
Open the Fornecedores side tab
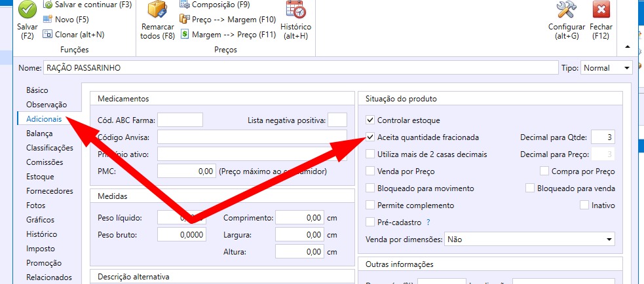click(49, 191)
